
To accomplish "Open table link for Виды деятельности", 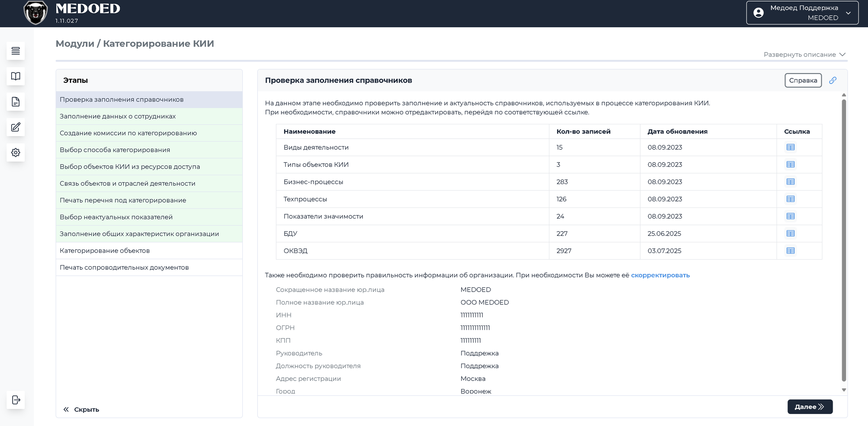I will [x=790, y=147].
